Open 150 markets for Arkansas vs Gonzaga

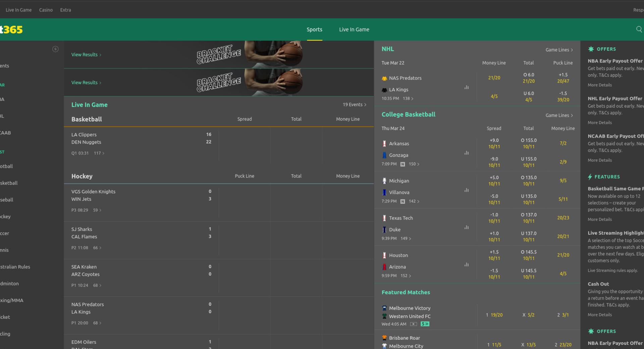click(414, 164)
